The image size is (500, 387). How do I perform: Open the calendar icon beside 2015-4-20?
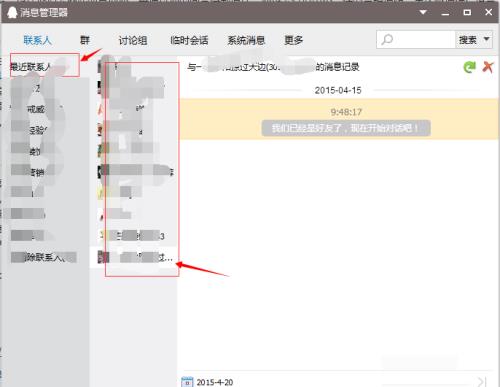tap(187, 382)
